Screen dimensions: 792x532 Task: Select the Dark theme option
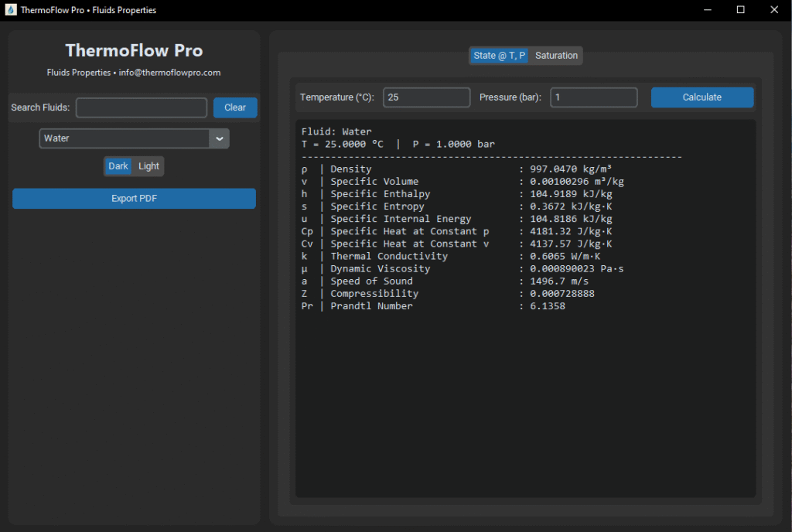pos(118,166)
